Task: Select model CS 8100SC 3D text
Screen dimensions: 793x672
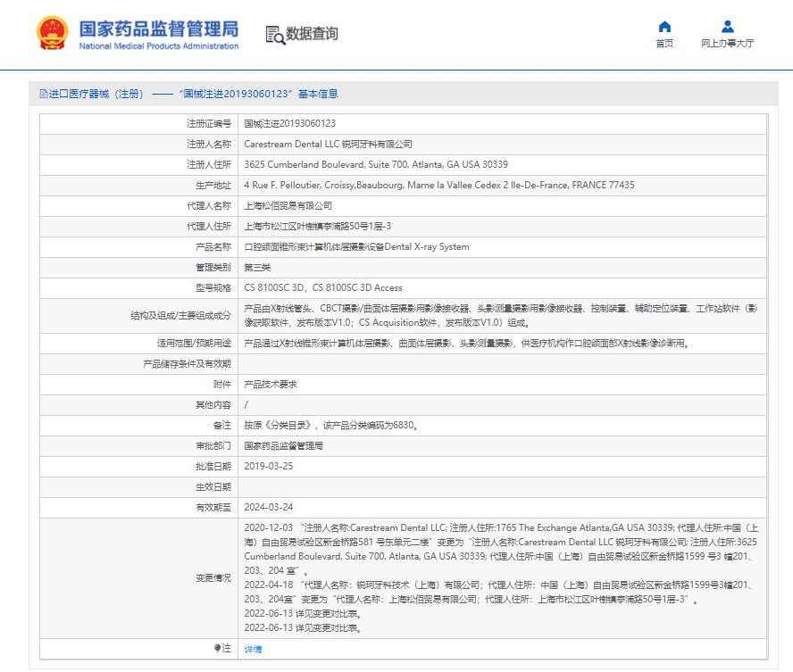Action: click(x=323, y=288)
